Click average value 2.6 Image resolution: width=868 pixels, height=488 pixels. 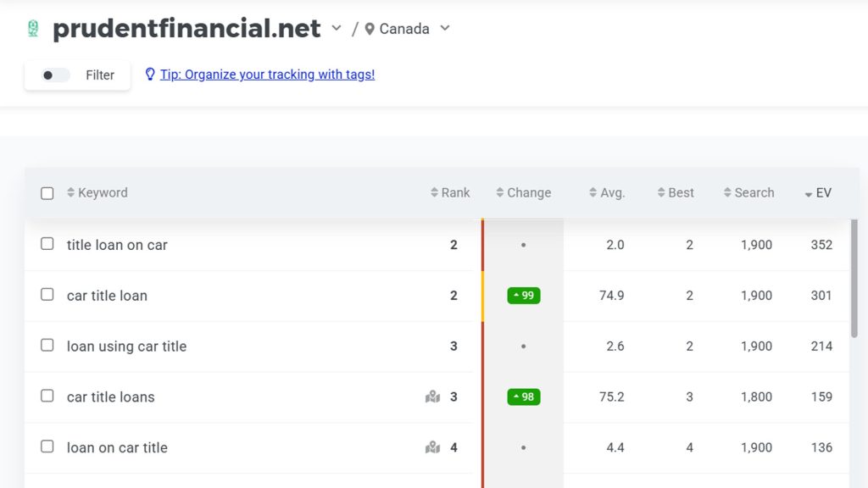[x=615, y=347]
